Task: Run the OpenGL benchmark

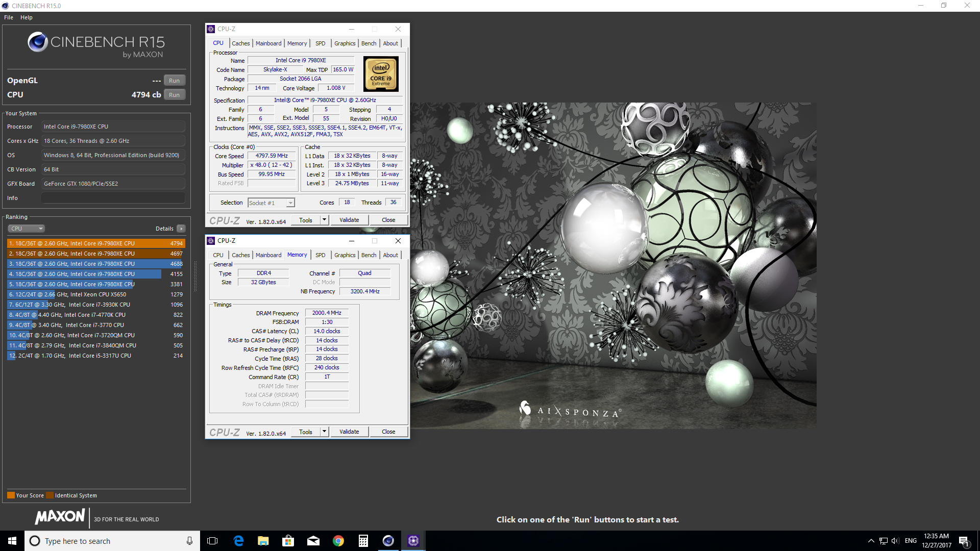Action: pos(175,81)
